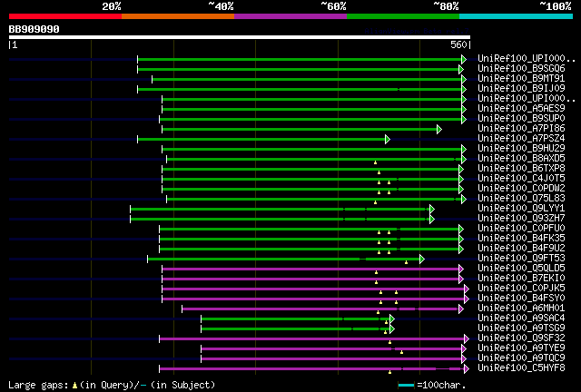Screen dimensions: 581x392
Task: Select the UniRef100_C4J0T5 label
Action: click(521, 179)
